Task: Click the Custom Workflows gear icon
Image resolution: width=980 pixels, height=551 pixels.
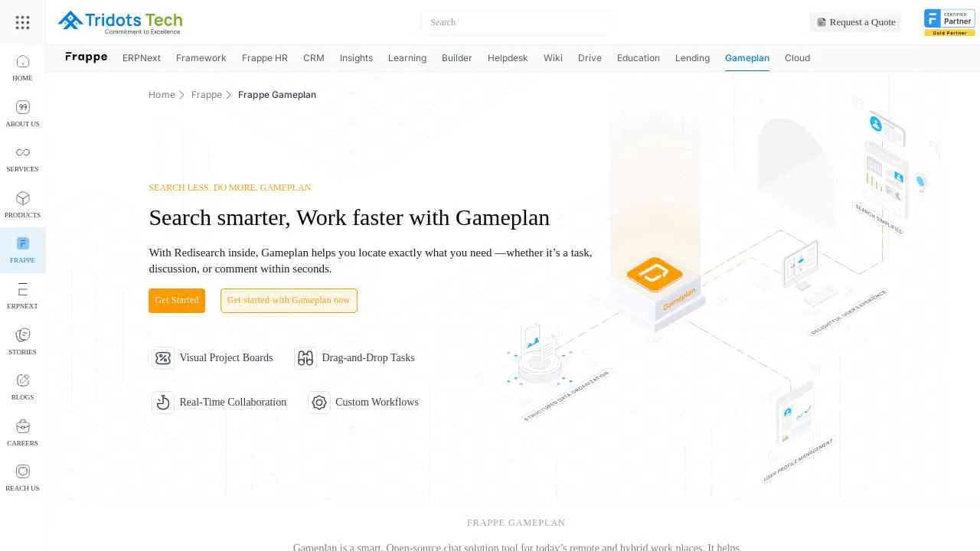Action: pos(319,402)
